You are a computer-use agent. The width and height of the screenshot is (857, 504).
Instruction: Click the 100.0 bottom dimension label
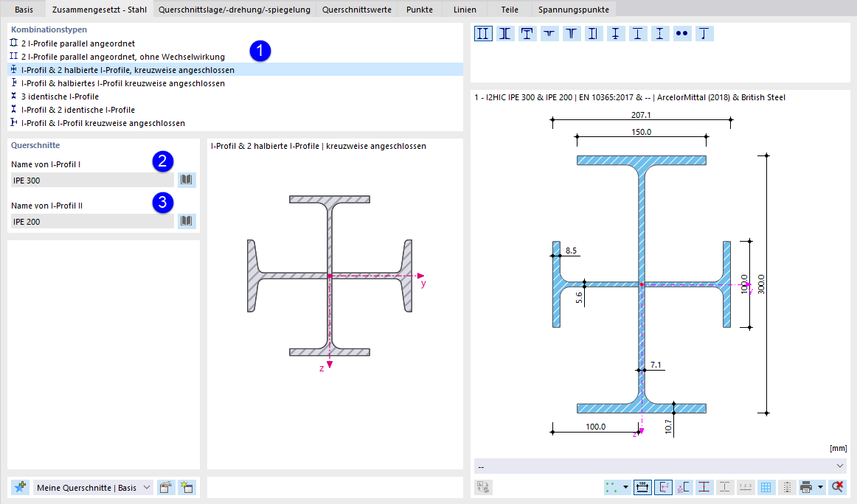(x=596, y=427)
